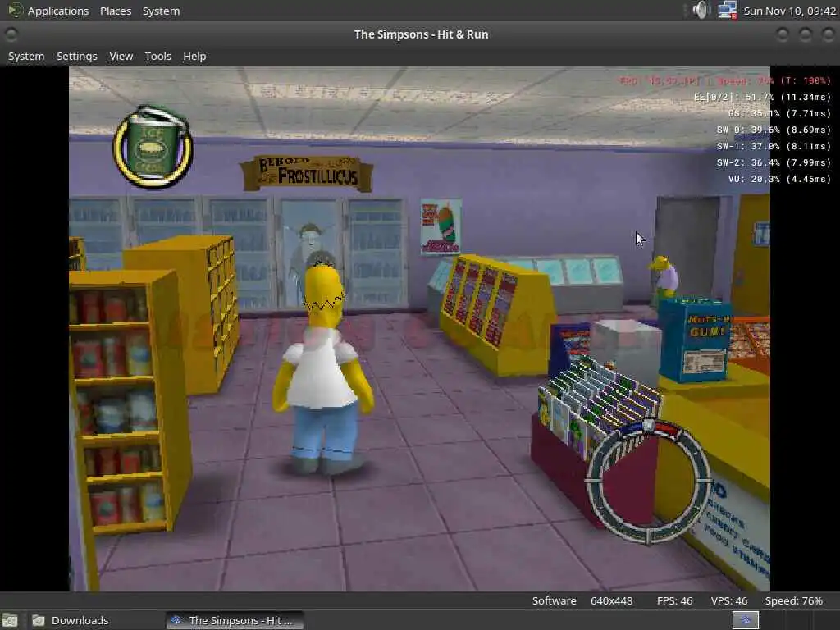The height and width of the screenshot is (630, 840).
Task: Click the window menu button in titlebar
Action: pos(11,34)
